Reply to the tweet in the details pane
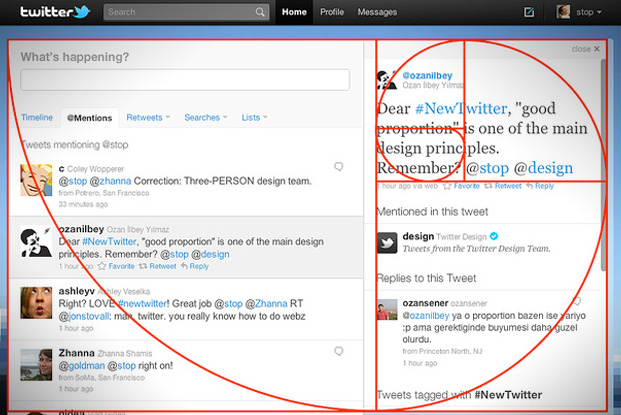 [x=540, y=186]
